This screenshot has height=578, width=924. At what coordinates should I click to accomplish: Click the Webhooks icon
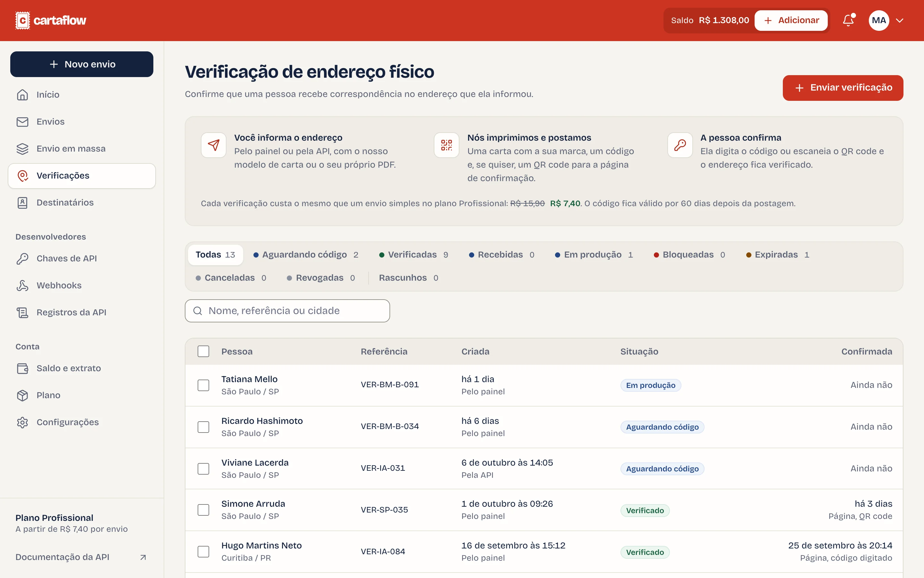[22, 285]
